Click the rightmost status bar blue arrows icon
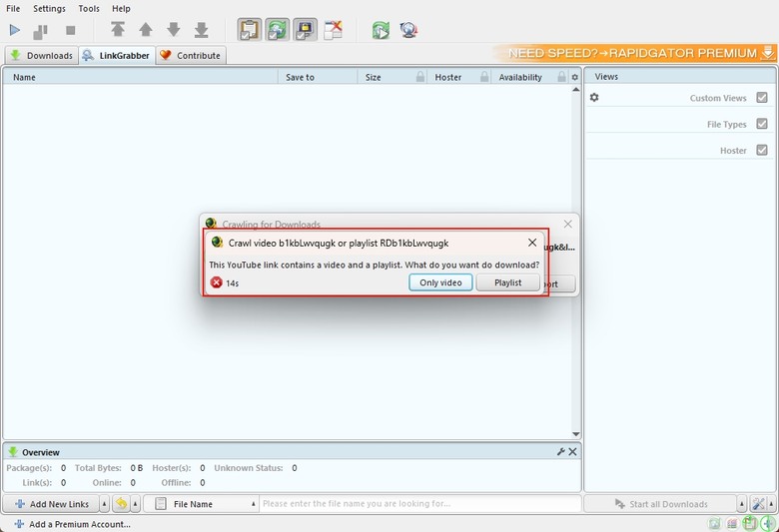 tap(768, 523)
